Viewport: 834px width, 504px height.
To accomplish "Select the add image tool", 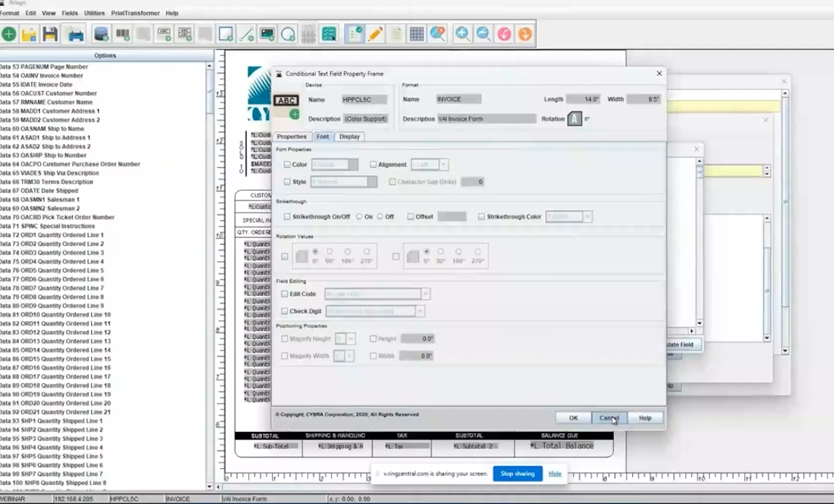I will coord(267,34).
